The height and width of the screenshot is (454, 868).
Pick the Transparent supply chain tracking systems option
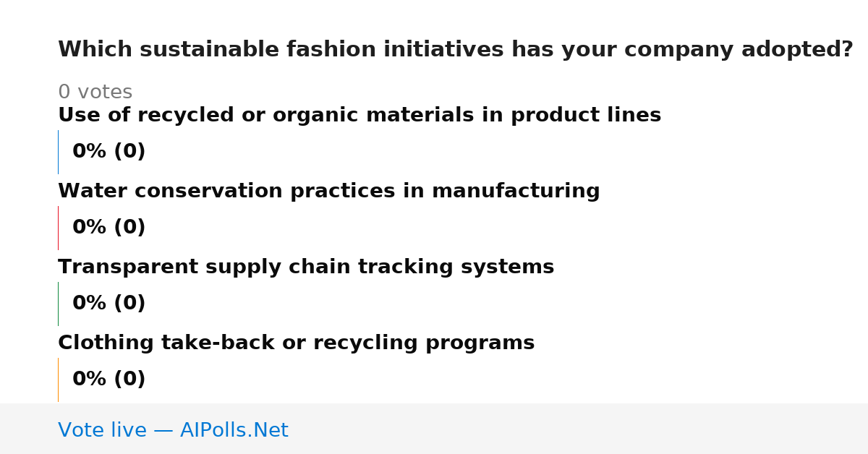point(306,267)
